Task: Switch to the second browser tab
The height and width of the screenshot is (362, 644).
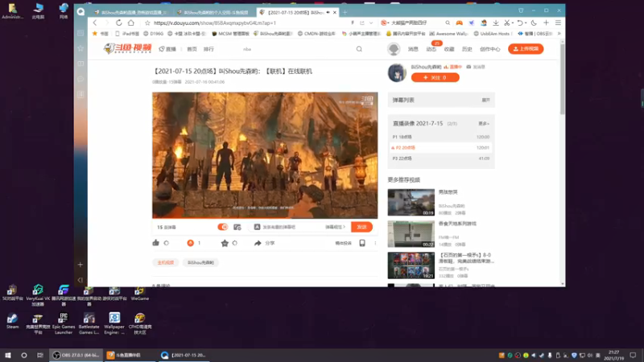Action: coord(214,12)
